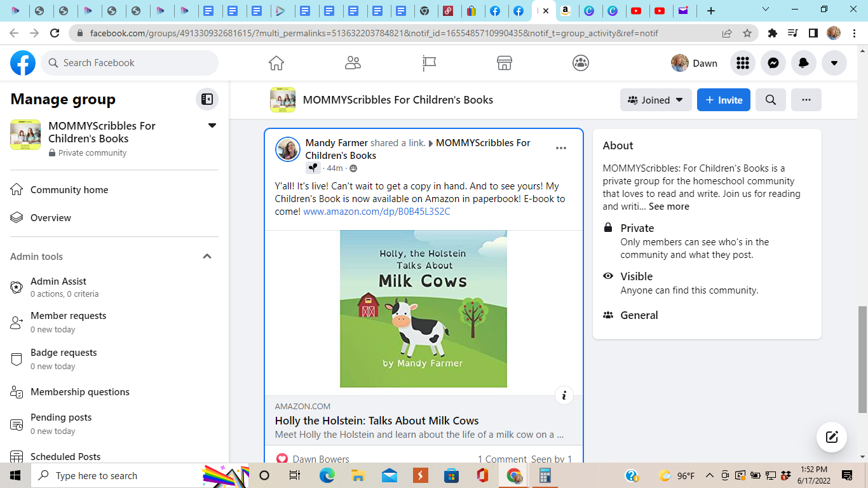Image resolution: width=868 pixels, height=488 pixels.
Task: Open the Account dropdown arrow
Action: (834, 63)
